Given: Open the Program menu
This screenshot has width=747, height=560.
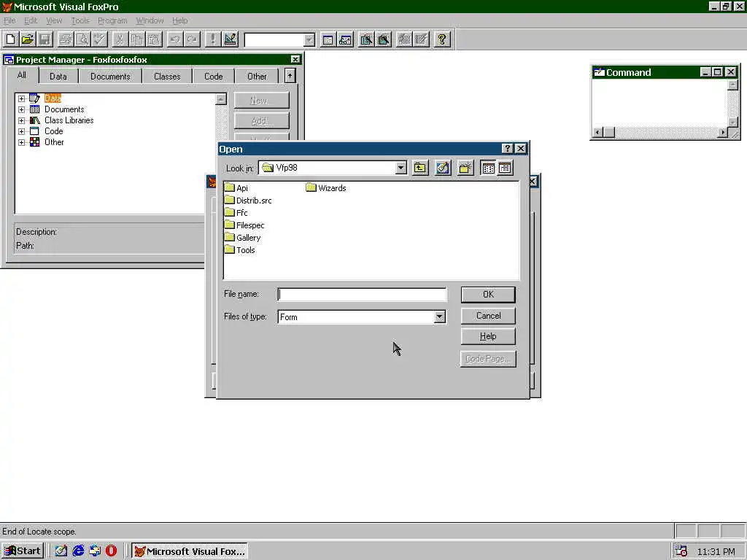Looking at the screenshot, I should 112,20.
